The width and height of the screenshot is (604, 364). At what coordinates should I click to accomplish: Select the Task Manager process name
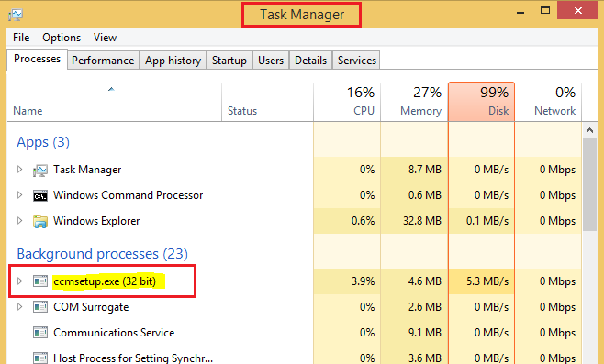tap(87, 170)
